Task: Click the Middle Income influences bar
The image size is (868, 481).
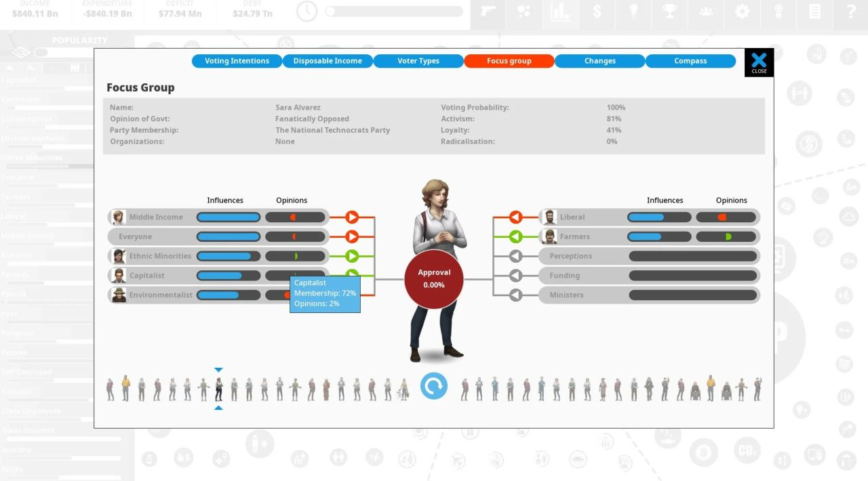Action: [229, 217]
